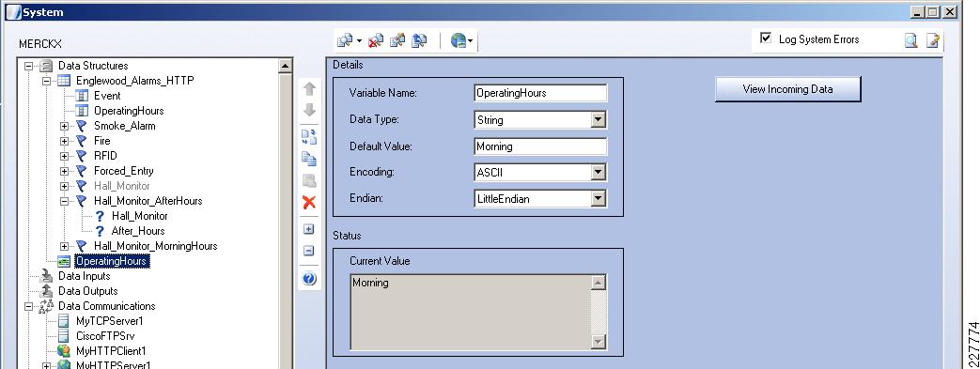Select the Forced_Entry tree item

pyautogui.click(x=124, y=171)
